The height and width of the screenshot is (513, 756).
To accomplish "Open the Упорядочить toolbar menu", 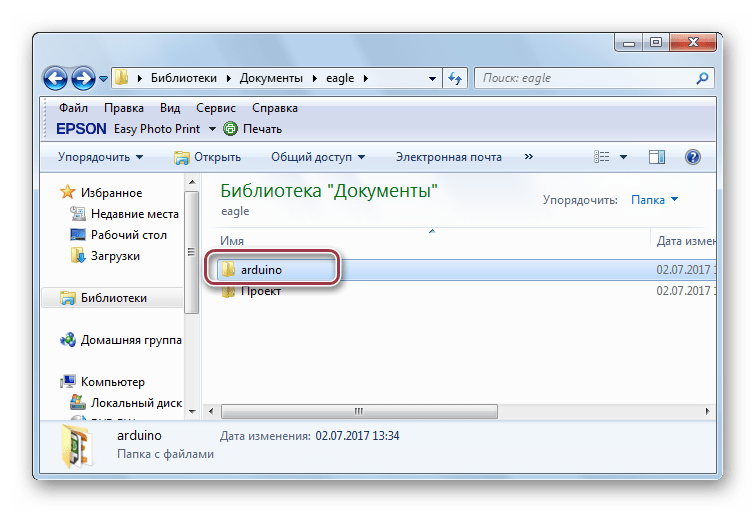I will pos(100,157).
